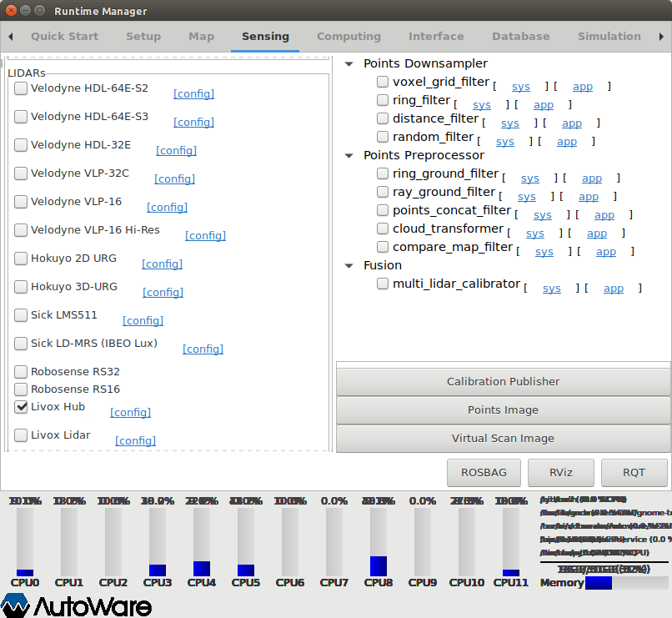Launch the Points Image viewer

pyautogui.click(x=503, y=409)
